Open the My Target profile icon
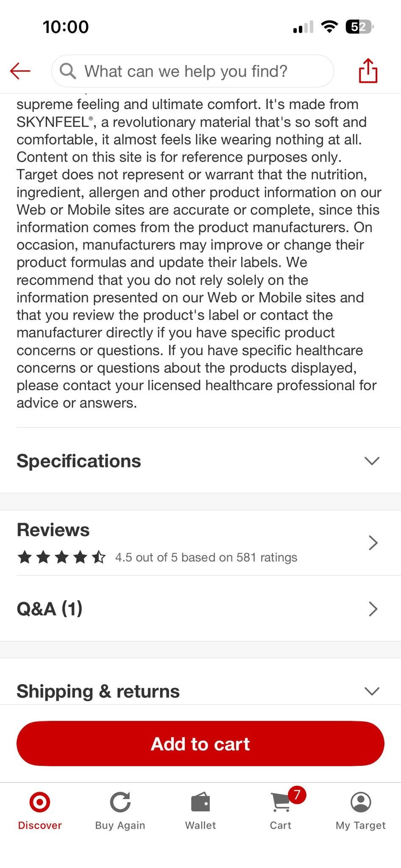Viewport: 401px width, 868px height. (361, 802)
